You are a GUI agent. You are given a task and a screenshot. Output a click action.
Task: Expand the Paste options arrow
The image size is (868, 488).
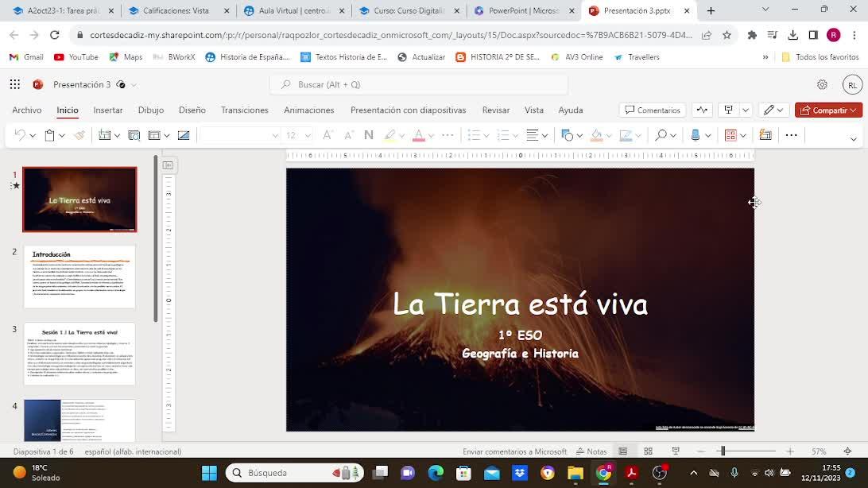click(62, 136)
